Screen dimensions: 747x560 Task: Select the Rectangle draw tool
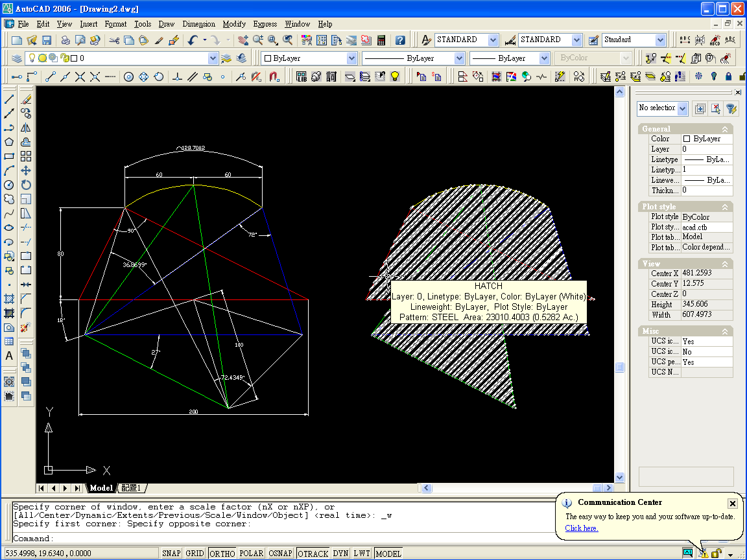pos(9,156)
